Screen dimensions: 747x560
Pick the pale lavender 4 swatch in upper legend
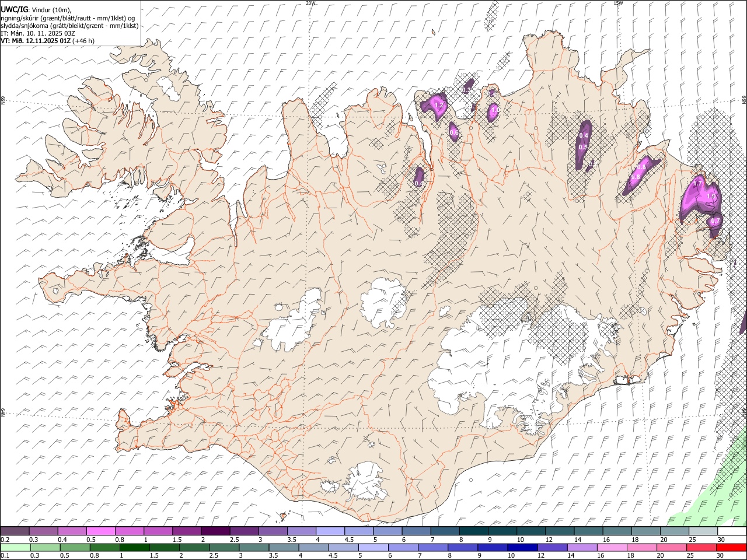pos(330,531)
